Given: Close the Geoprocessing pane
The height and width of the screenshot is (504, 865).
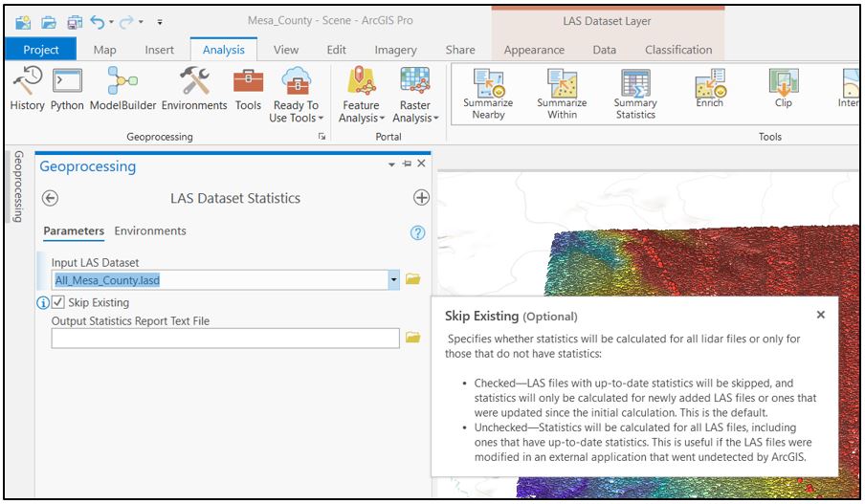Looking at the screenshot, I should (x=421, y=164).
